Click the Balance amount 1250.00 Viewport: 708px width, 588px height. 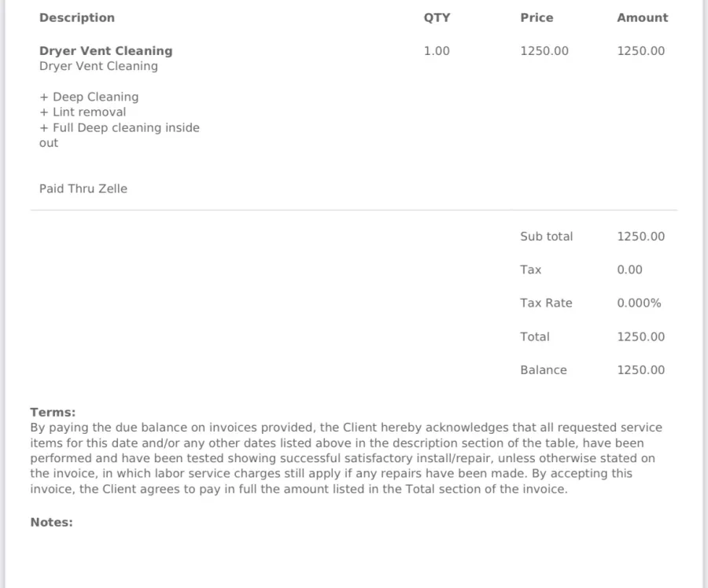[640, 370]
